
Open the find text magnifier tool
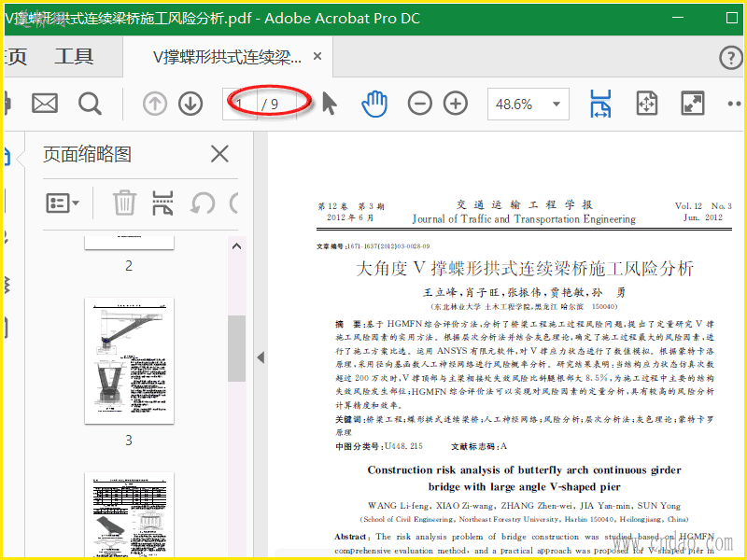point(90,104)
